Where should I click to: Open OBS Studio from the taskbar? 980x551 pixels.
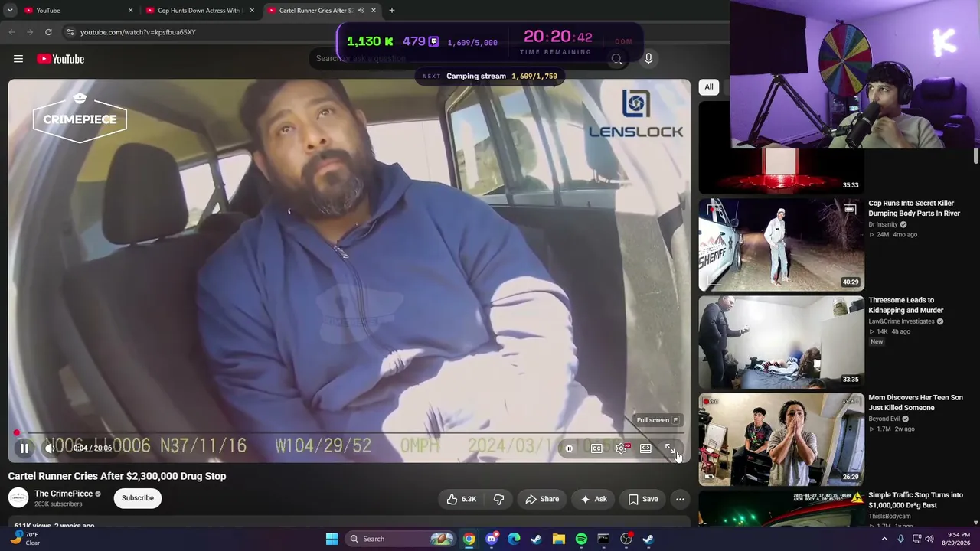point(626,539)
